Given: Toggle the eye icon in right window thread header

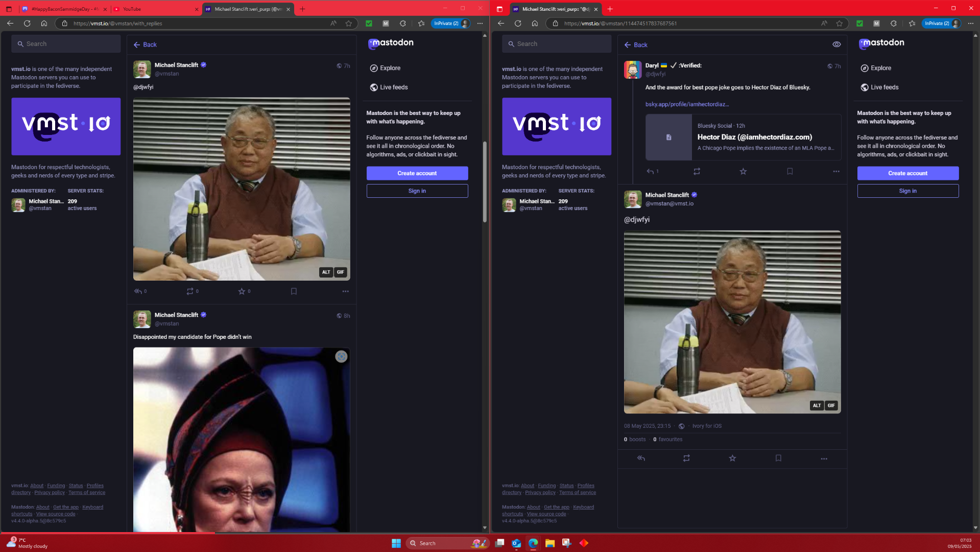Looking at the screenshot, I should click(x=836, y=44).
